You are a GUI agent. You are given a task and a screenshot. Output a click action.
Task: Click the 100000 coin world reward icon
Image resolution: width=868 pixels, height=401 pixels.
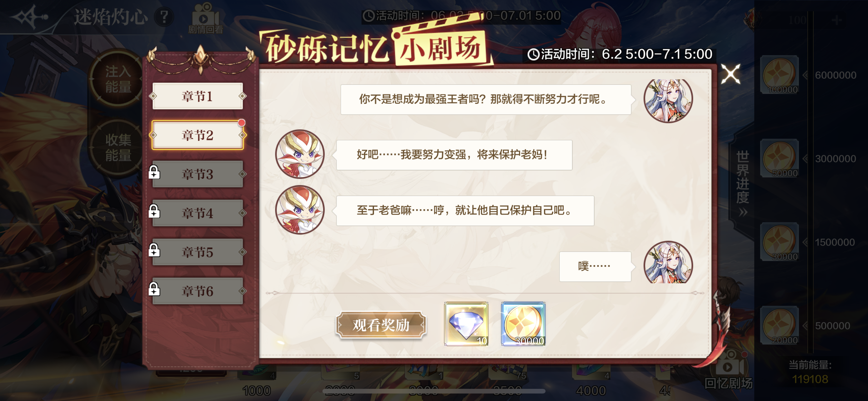point(779,75)
